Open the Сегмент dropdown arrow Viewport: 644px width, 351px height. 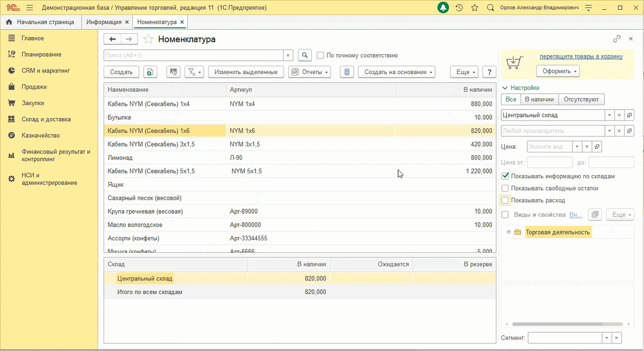pyautogui.click(x=607, y=338)
